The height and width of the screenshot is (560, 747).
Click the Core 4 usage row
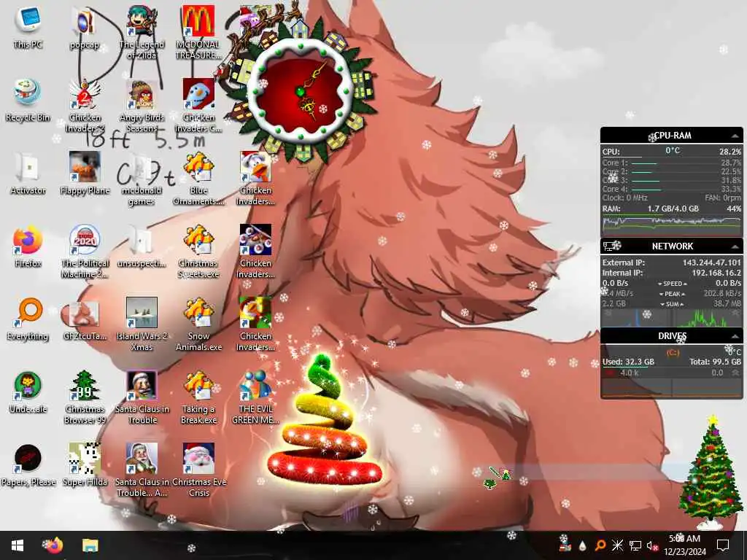click(x=671, y=189)
